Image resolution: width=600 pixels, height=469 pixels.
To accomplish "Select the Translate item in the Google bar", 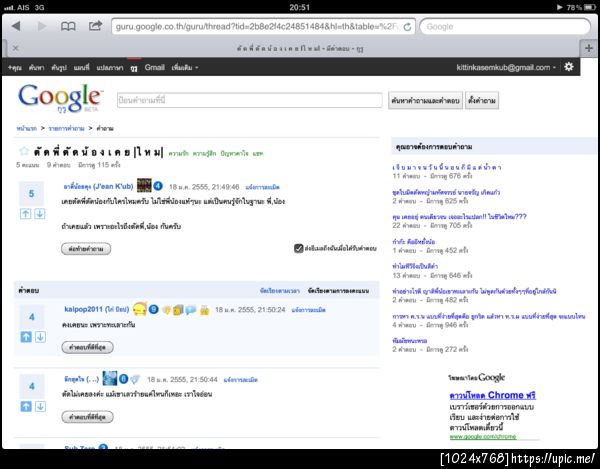I will [x=110, y=68].
